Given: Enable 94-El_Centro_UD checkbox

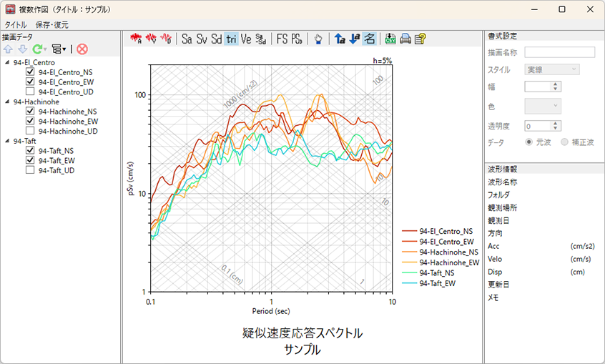Looking at the screenshot, I should coord(30,92).
